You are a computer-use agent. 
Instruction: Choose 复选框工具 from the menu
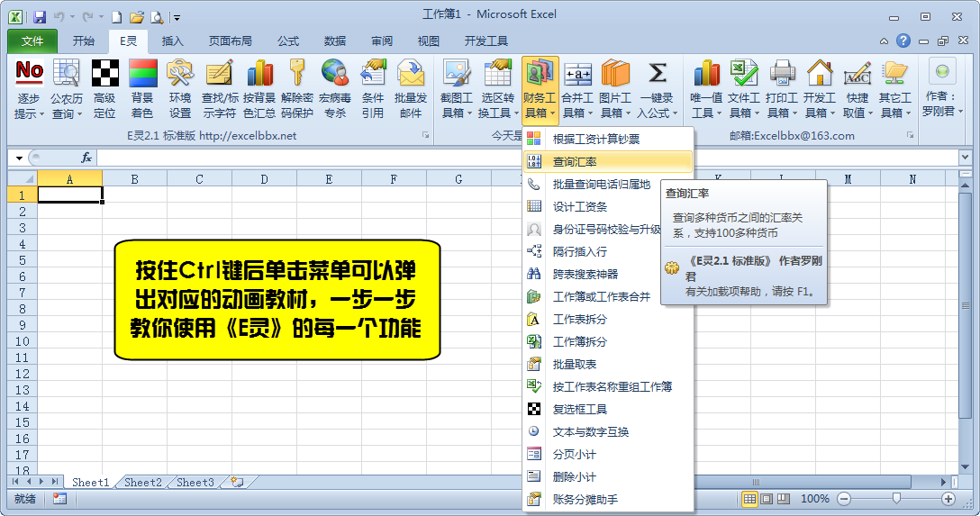tap(608, 409)
